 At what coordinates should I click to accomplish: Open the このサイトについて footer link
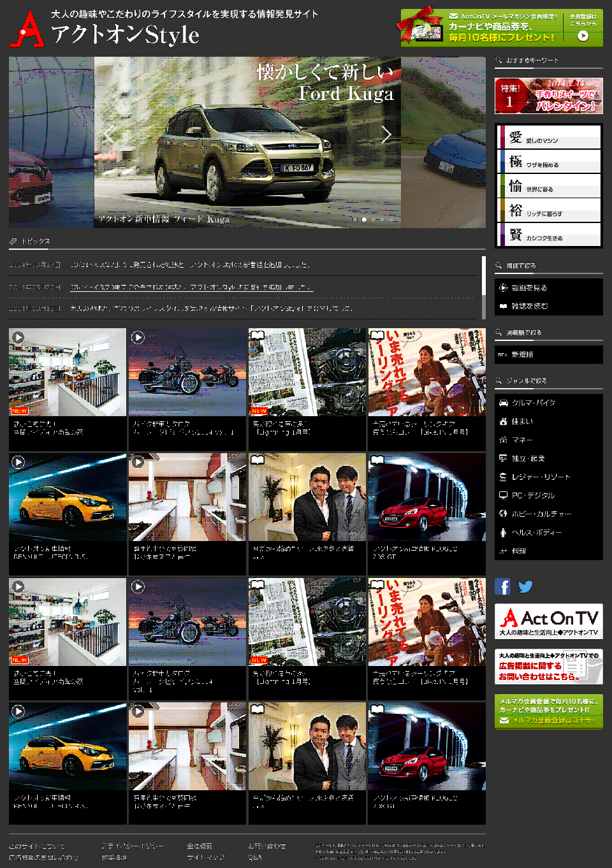[37, 846]
